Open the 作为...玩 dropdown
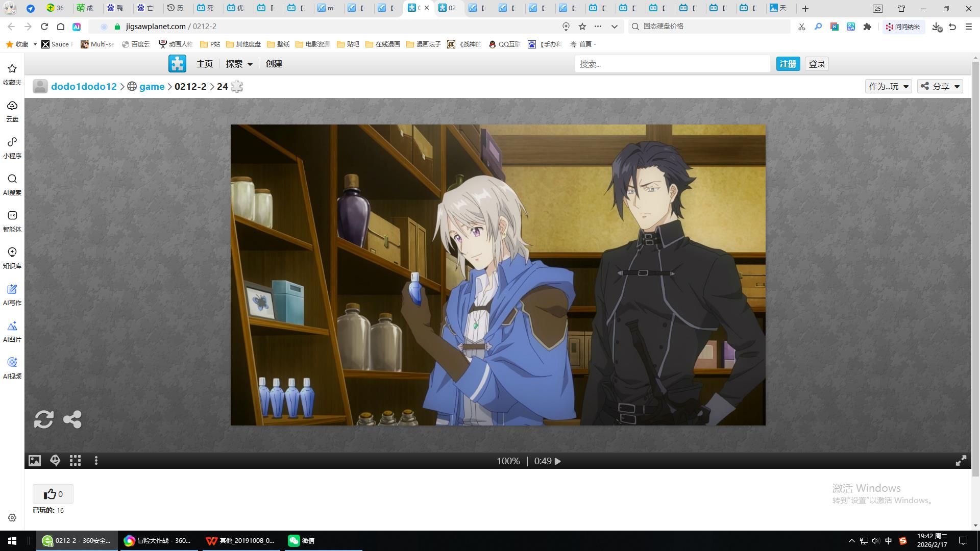The image size is (980, 551). pyautogui.click(x=888, y=86)
